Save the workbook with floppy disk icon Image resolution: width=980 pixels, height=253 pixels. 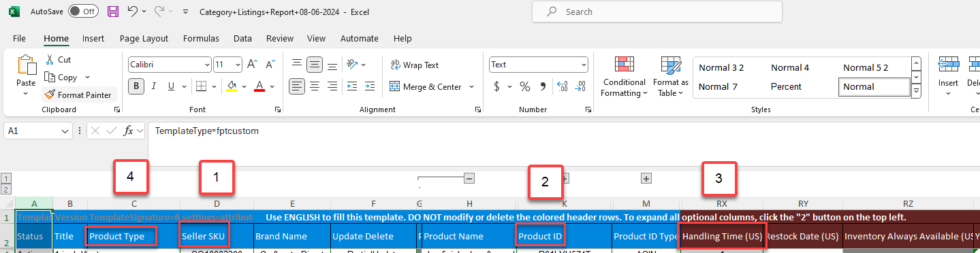[113, 12]
